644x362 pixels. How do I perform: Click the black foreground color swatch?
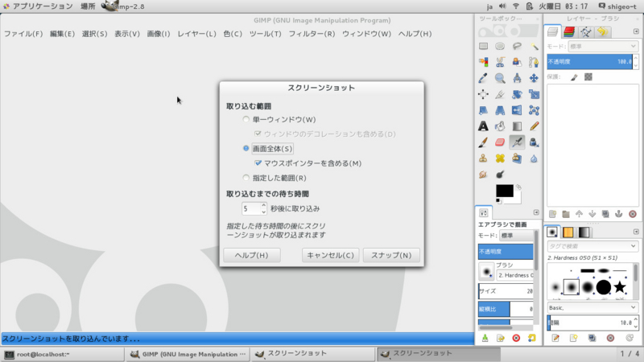(505, 191)
